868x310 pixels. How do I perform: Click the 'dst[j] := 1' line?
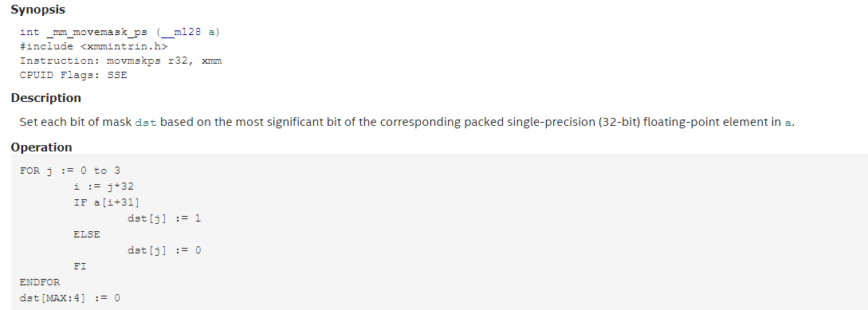click(164, 218)
